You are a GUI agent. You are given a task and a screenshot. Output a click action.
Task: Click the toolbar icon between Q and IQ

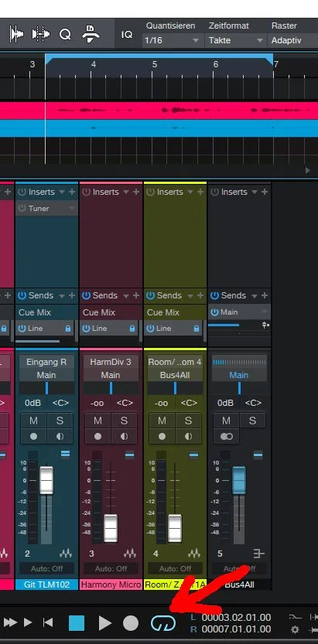click(x=90, y=34)
